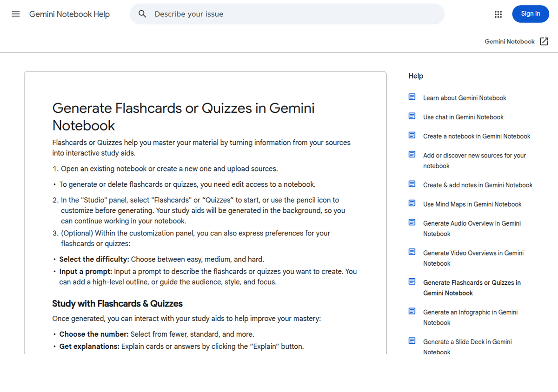Click the Help sidebar heading
Image resolution: width=558 pixels, height=392 pixels.
[416, 76]
